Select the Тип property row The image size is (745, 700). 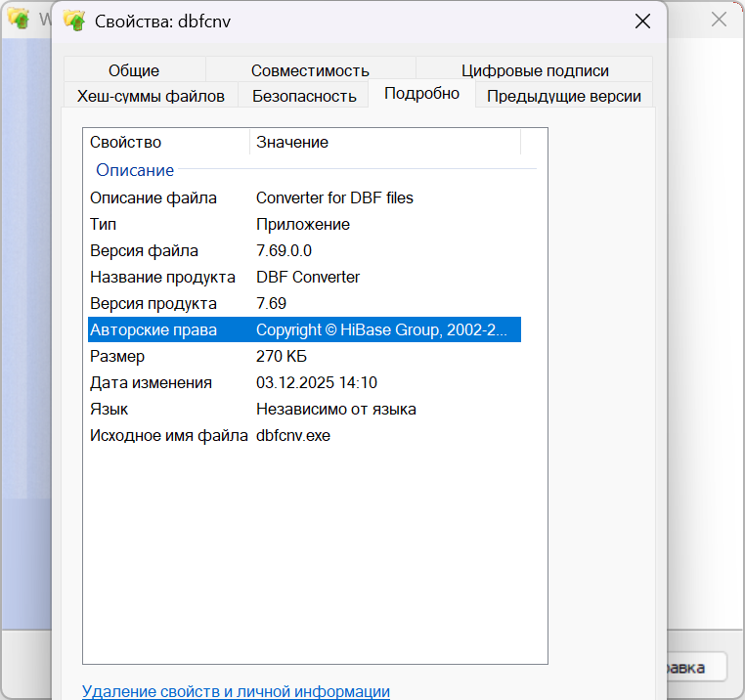click(305, 224)
